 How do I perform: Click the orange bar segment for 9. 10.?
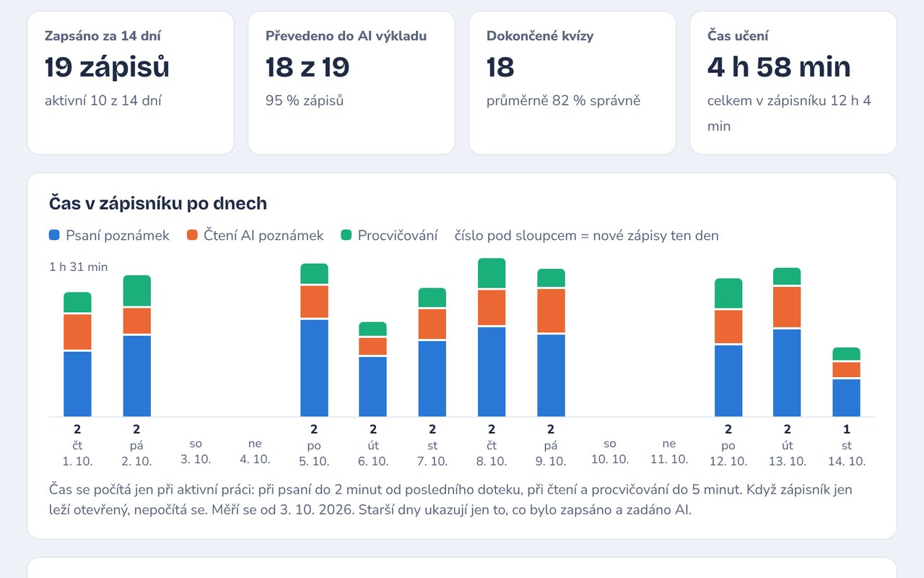(x=551, y=311)
